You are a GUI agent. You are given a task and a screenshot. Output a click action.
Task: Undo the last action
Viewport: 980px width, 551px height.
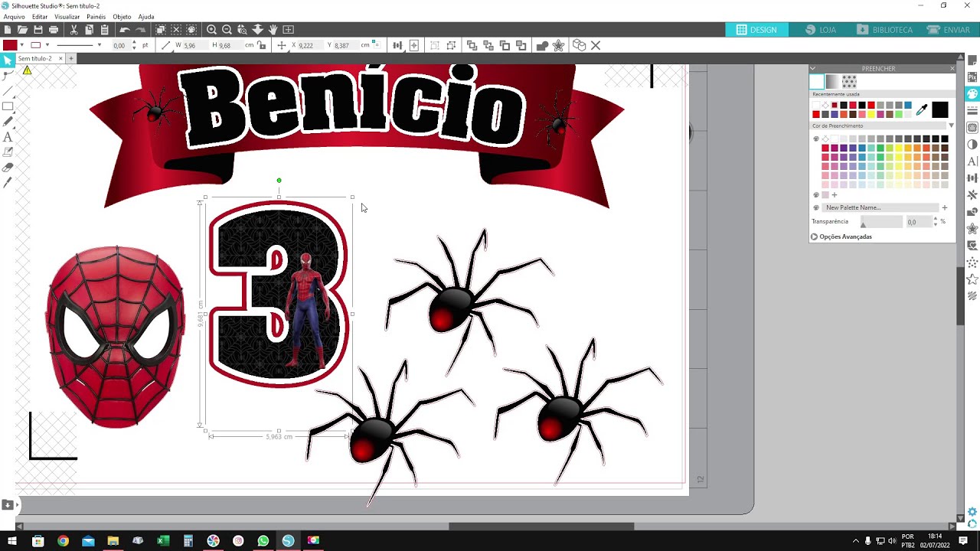tap(124, 29)
